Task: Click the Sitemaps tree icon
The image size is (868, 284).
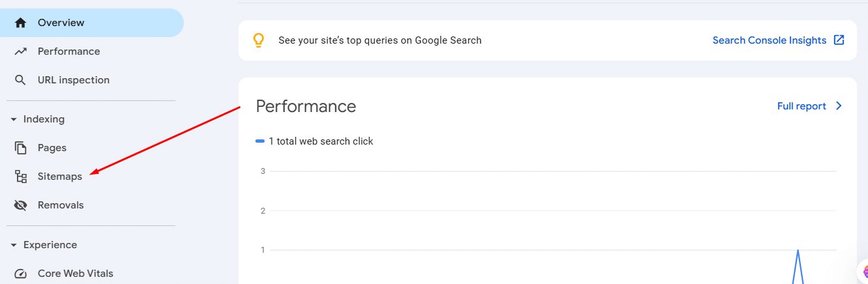Action: click(x=21, y=177)
